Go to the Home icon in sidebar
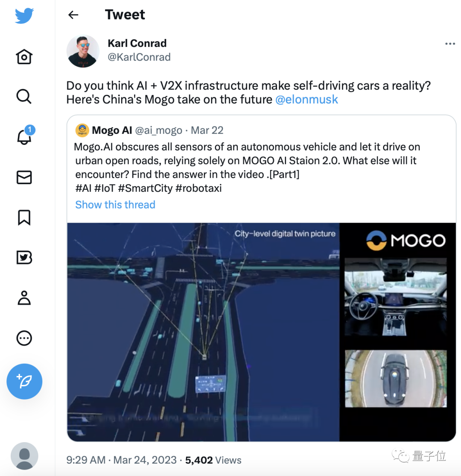 24,56
